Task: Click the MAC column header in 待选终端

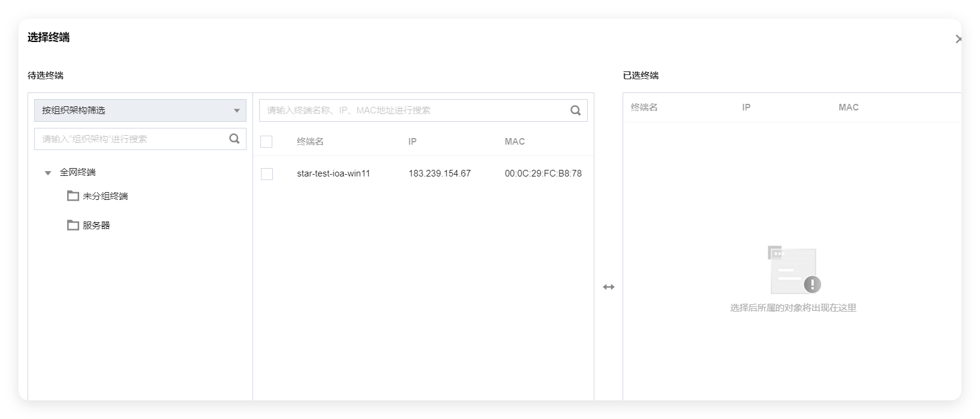Action: pos(515,142)
